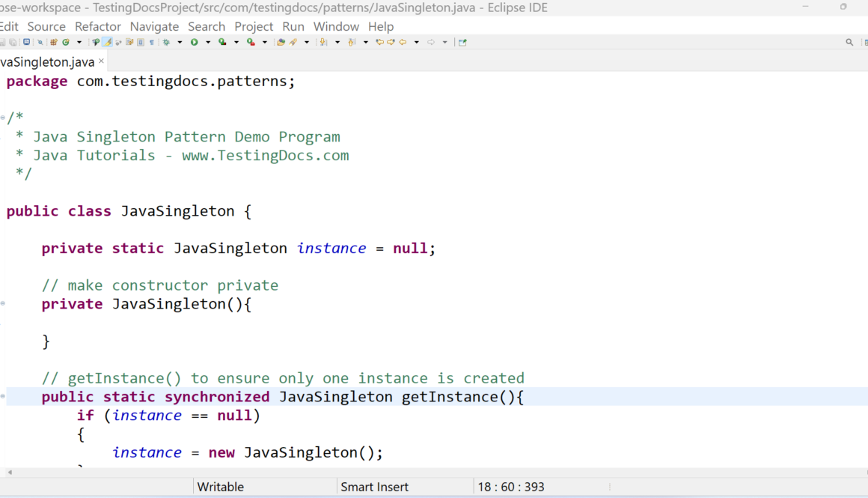Click the New Java Package icon
Screen dimensions: 868x498
[53, 43]
